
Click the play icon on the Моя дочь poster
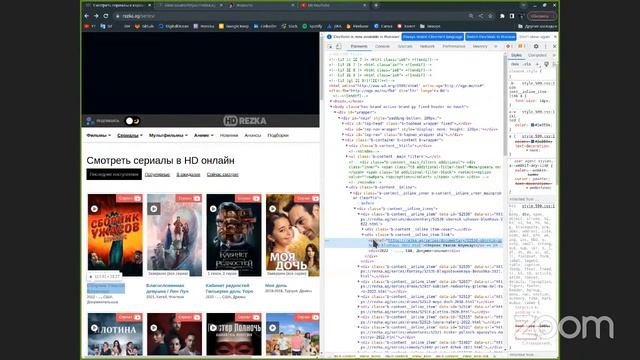(x=273, y=209)
